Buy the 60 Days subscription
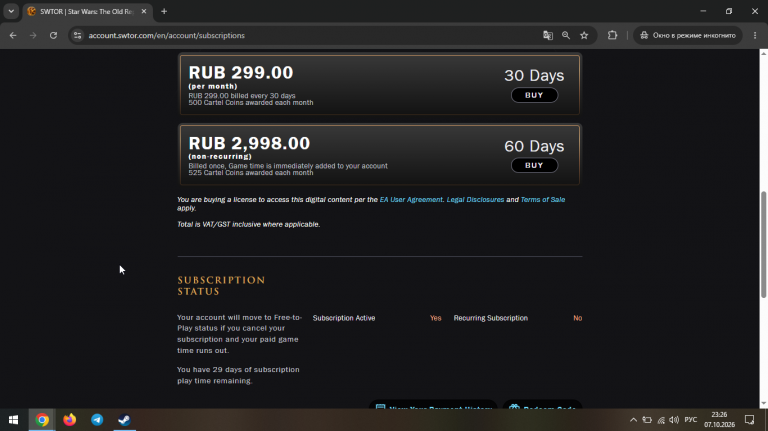768x431 pixels. 534,166
